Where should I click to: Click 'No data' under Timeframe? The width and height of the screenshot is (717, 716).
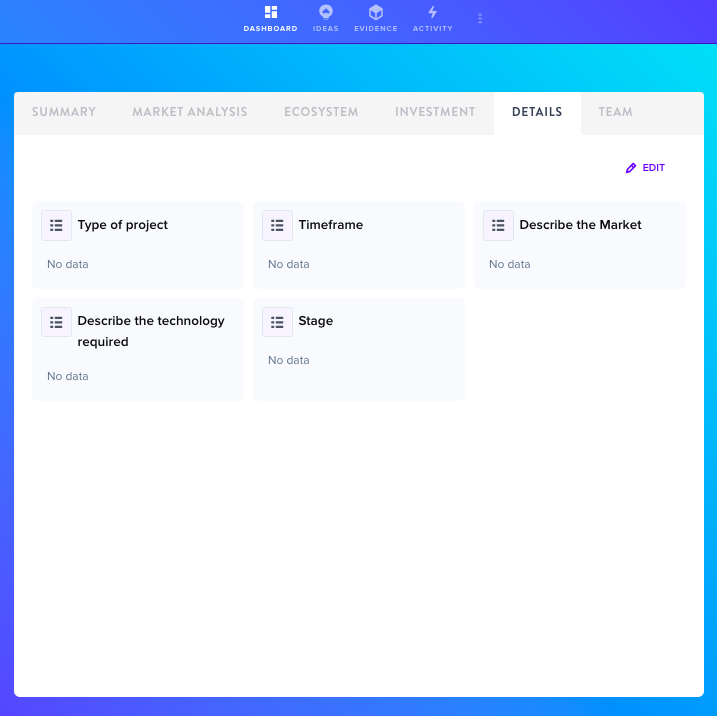[x=289, y=264]
